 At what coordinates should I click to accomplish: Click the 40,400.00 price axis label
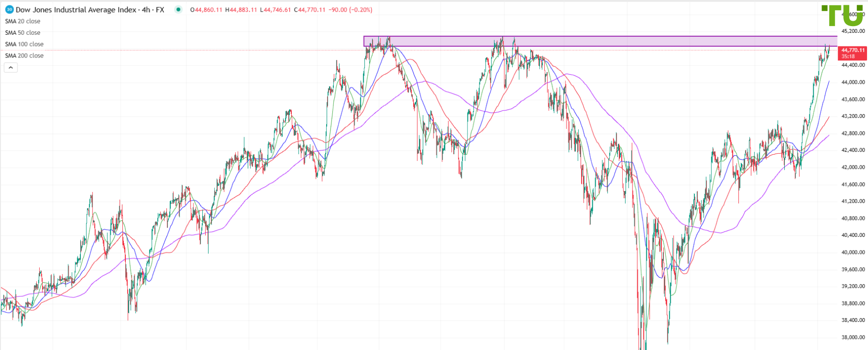tap(853, 235)
